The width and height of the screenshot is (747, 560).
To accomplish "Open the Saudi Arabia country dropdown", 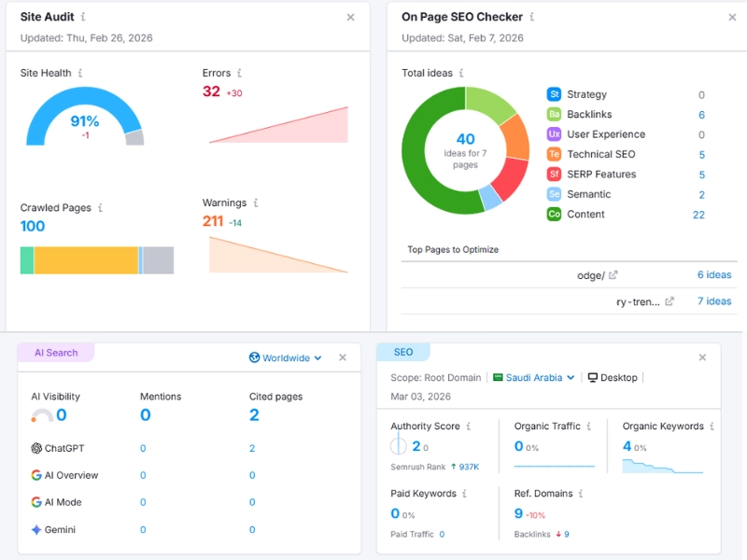I will (534, 378).
